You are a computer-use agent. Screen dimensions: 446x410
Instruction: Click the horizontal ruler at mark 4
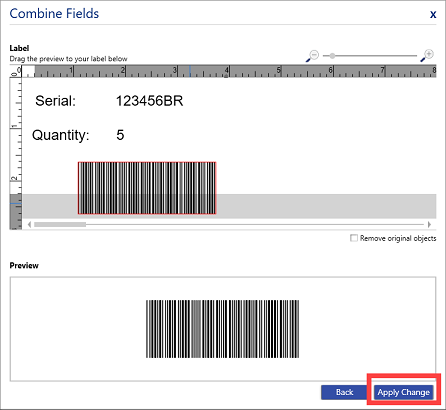(227, 71)
